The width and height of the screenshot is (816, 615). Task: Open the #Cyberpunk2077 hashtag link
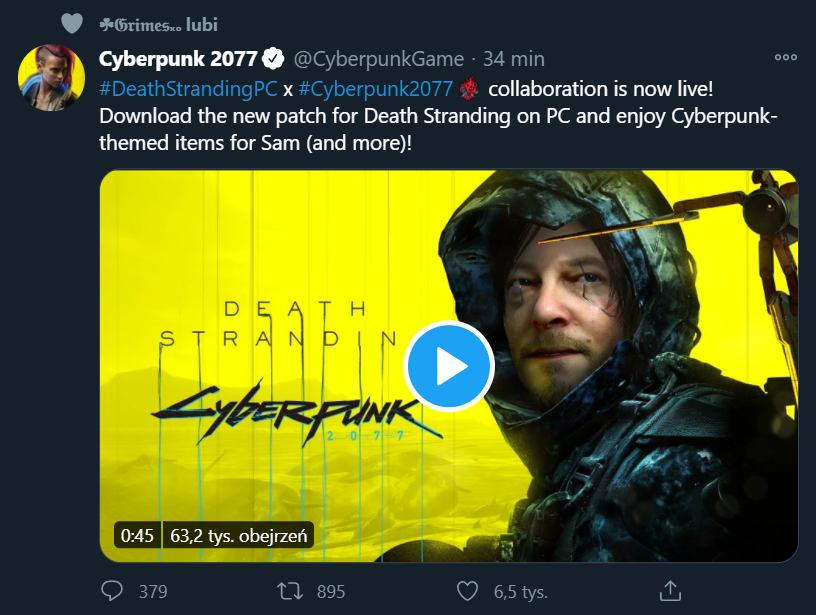pyautogui.click(x=376, y=88)
